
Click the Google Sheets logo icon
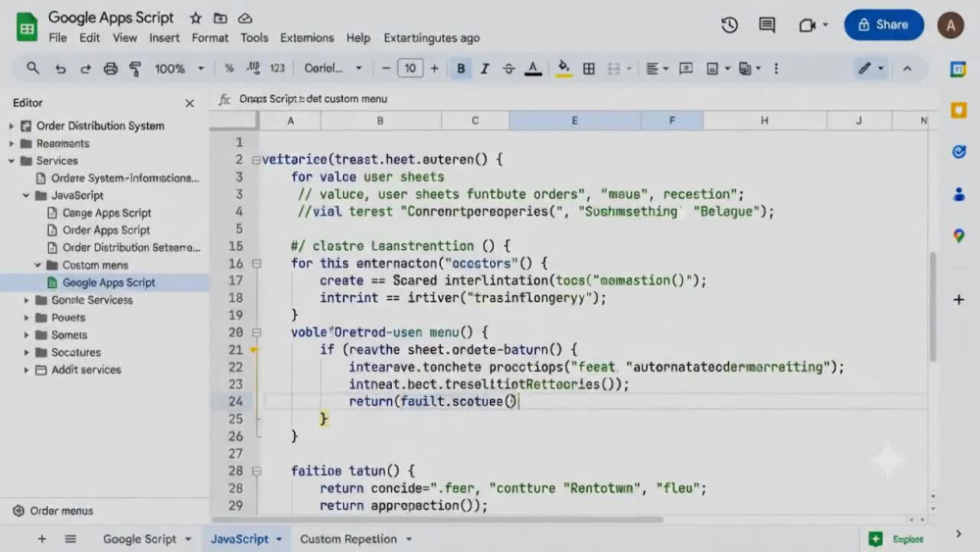coord(26,26)
